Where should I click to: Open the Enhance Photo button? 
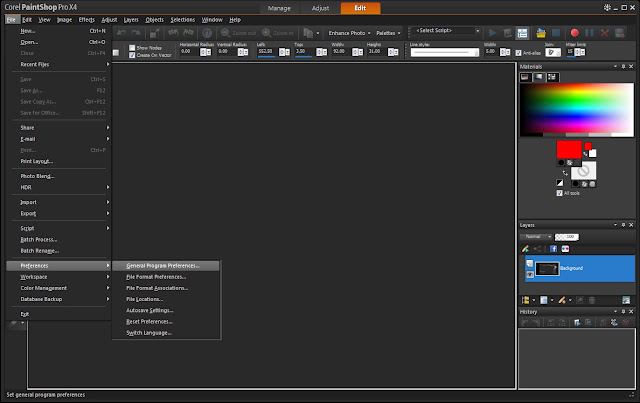click(349, 33)
